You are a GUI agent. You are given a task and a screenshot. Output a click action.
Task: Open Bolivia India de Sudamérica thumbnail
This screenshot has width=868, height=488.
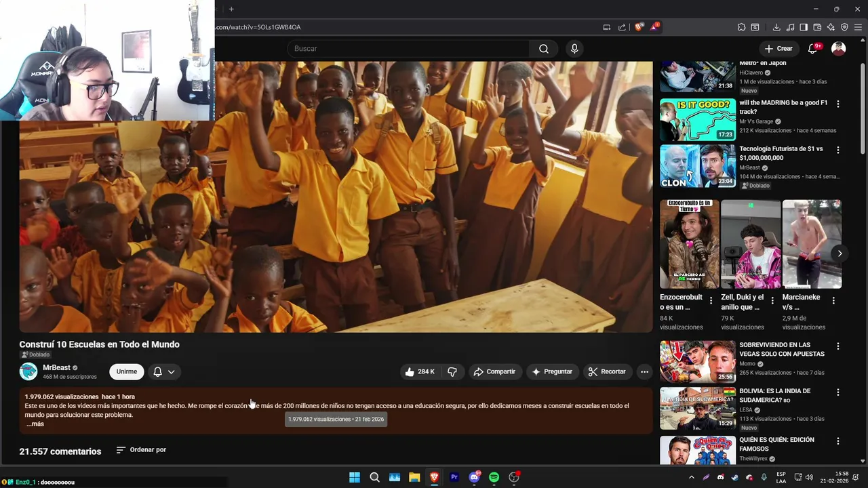698,408
